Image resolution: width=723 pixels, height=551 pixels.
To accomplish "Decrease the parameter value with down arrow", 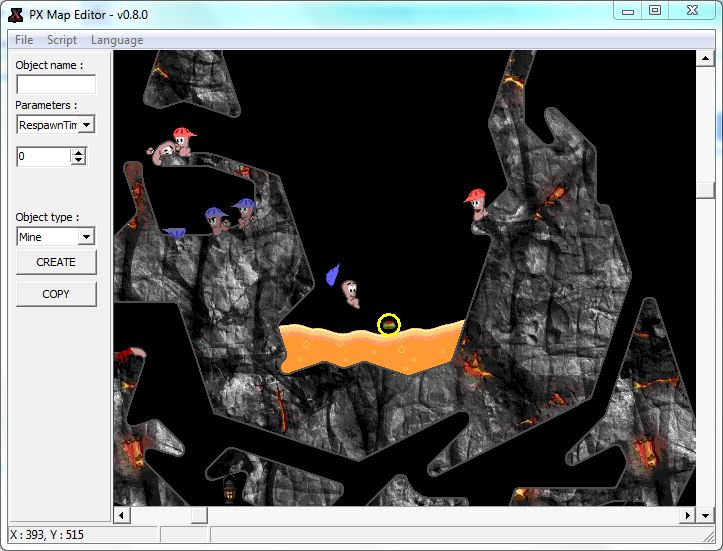I will click(79, 161).
